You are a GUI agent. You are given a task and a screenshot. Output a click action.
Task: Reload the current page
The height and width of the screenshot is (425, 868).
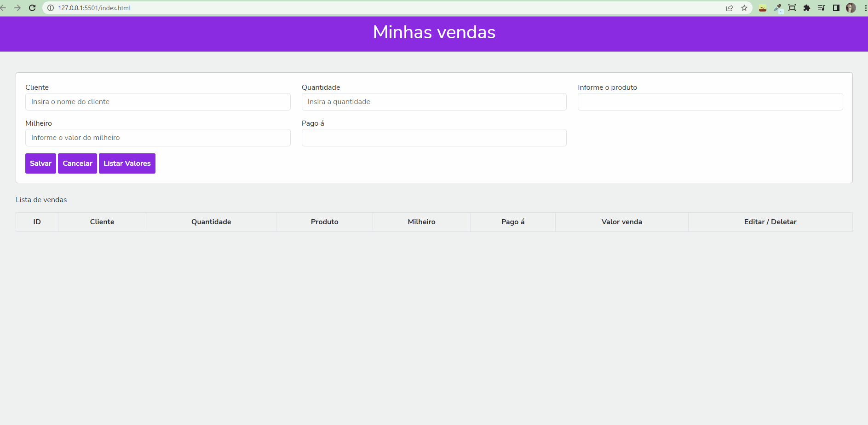click(x=32, y=8)
